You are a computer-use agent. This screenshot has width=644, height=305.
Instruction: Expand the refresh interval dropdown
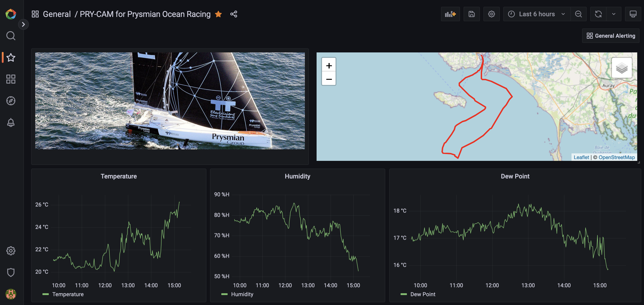pyautogui.click(x=614, y=14)
